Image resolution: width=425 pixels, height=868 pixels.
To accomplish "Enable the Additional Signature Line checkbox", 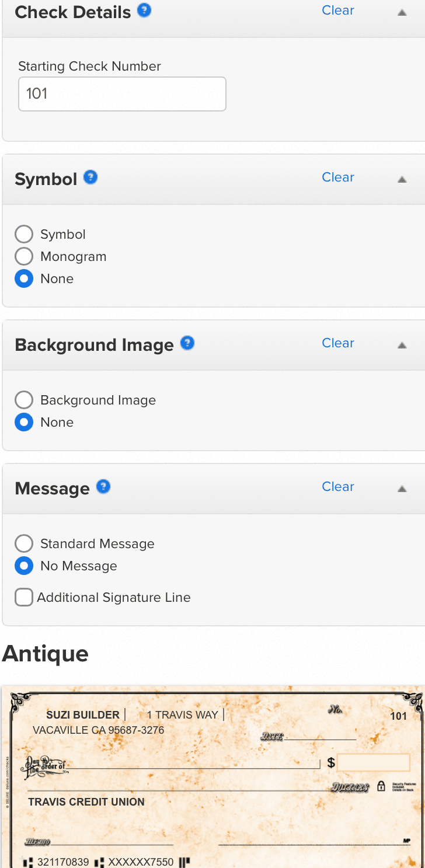I will [24, 598].
